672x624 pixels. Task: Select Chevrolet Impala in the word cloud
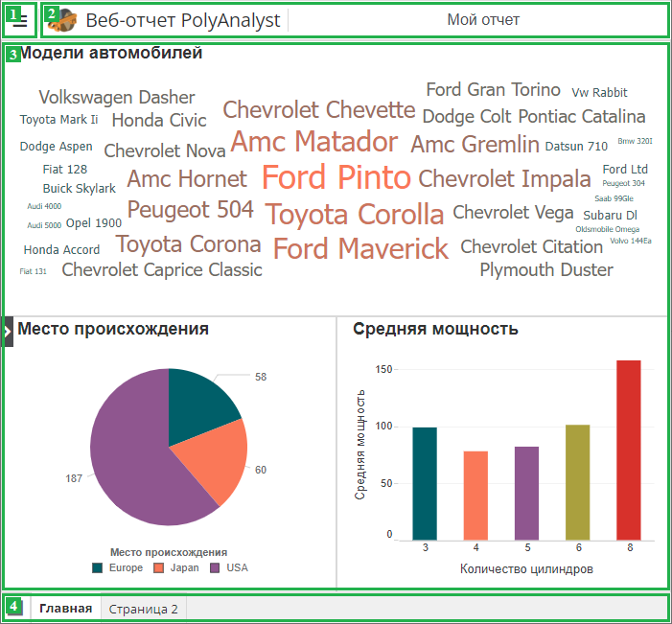[504, 178]
